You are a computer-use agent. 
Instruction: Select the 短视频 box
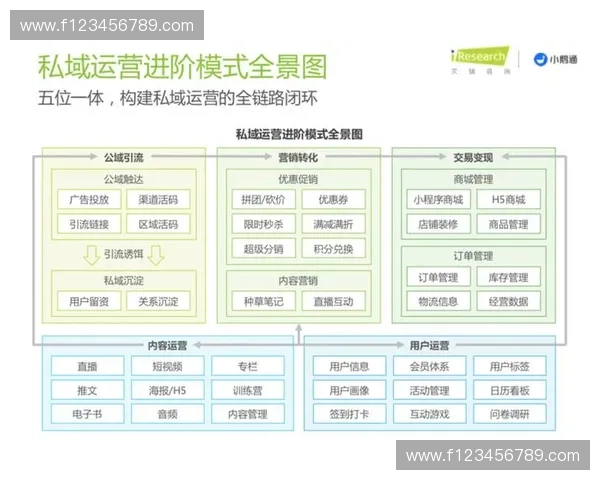pos(168,366)
